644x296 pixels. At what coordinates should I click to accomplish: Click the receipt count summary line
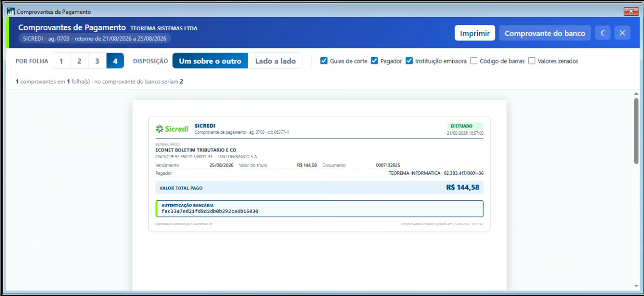99,82
